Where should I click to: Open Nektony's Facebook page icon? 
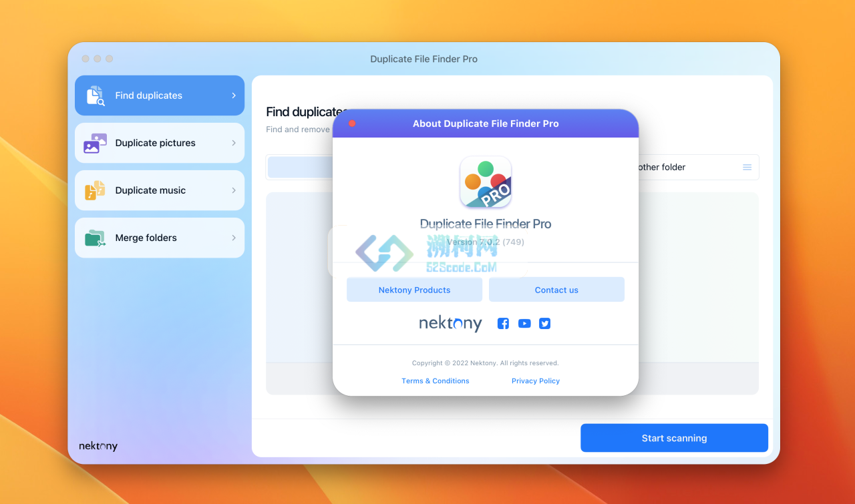coord(504,323)
